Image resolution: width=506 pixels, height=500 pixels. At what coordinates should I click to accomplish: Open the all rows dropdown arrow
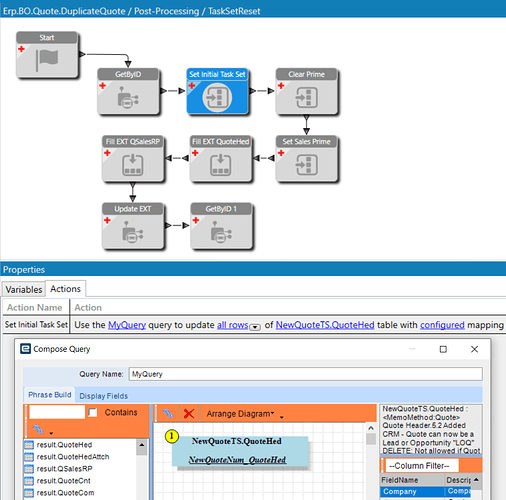(255, 327)
